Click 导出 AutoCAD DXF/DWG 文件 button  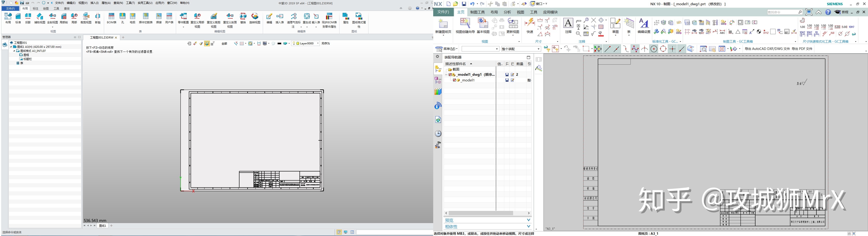tap(767, 49)
